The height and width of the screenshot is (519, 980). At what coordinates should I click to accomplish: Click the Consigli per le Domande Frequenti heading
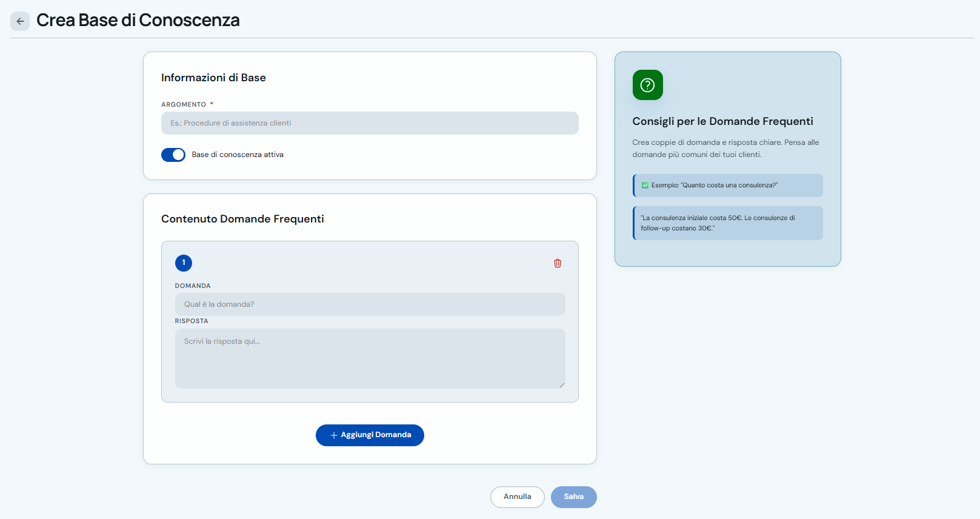pyautogui.click(x=723, y=121)
